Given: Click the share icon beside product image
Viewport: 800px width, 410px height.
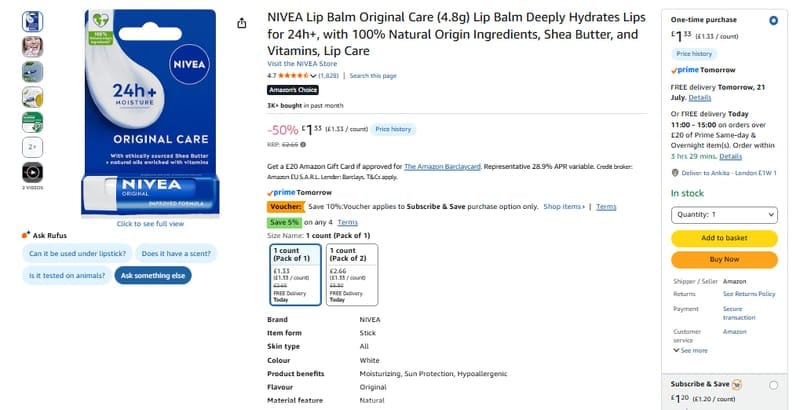Looking at the screenshot, I should (x=242, y=23).
